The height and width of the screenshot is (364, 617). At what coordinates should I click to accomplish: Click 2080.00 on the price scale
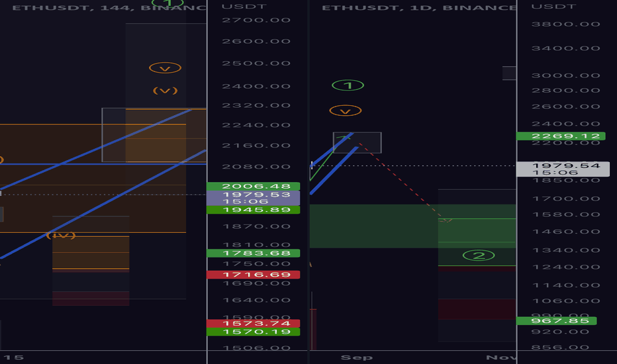[256, 167]
